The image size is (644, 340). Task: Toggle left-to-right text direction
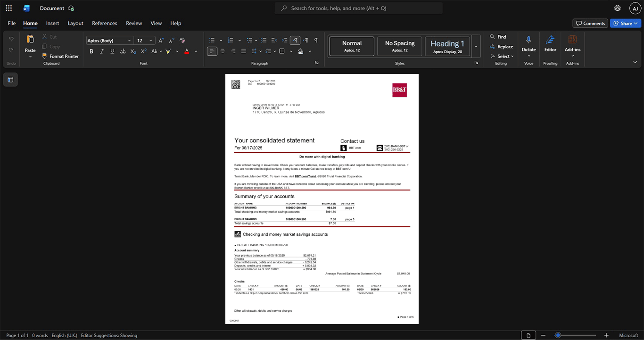(x=295, y=41)
